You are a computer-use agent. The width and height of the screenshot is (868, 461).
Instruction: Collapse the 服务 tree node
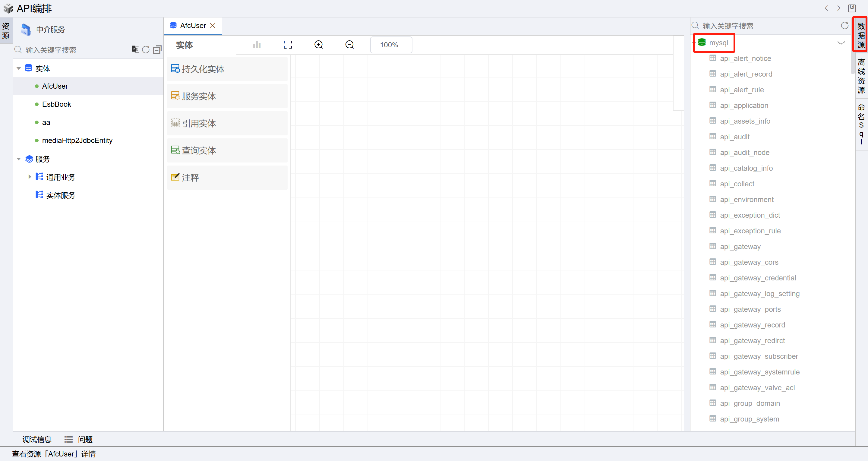[x=19, y=159]
